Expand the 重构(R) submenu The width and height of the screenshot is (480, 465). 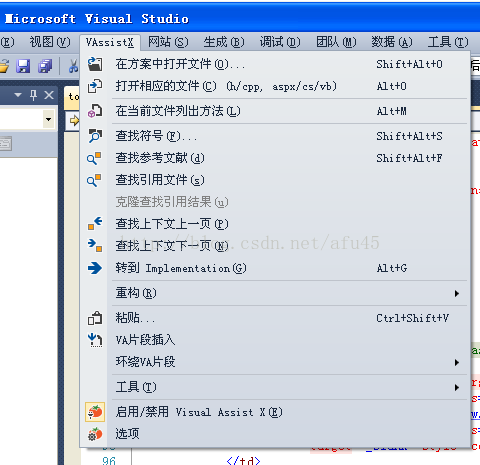point(457,293)
